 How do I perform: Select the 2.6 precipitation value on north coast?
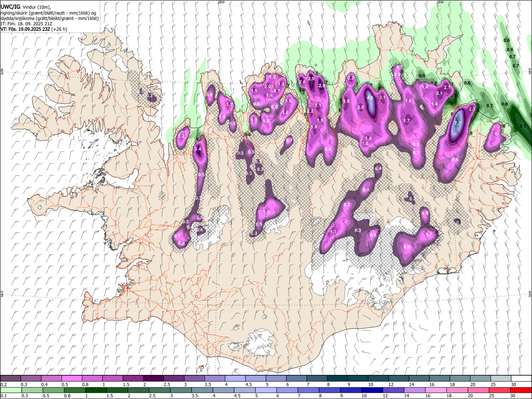point(302,82)
